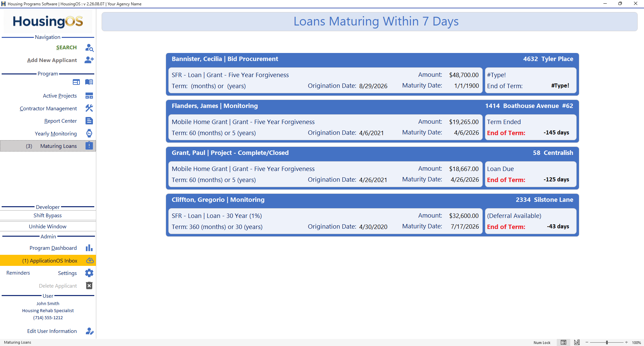Screen dimensions: 644x346
Task: Open Add New Applicant link
Action: [52, 60]
